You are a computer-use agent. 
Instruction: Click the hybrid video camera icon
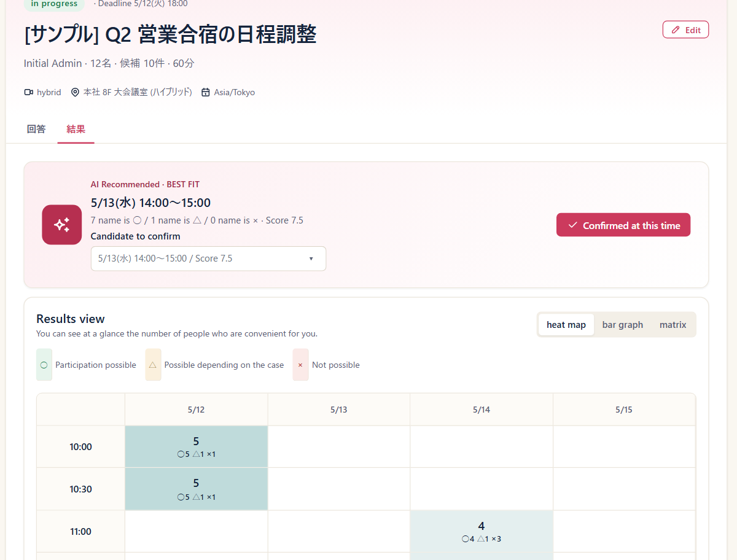[x=28, y=92]
